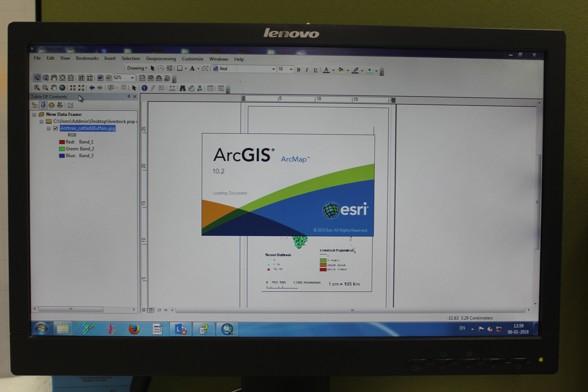
Task: Open Firefox from the taskbar
Action: (134, 329)
